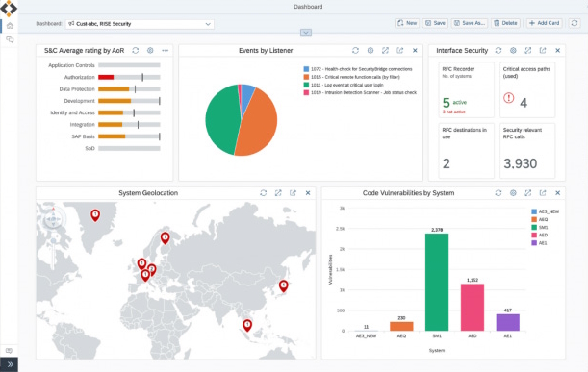Image resolution: width=588 pixels, height=372 pixels.
Task: Click the map compass navigation control
Action: pos(53,218)
